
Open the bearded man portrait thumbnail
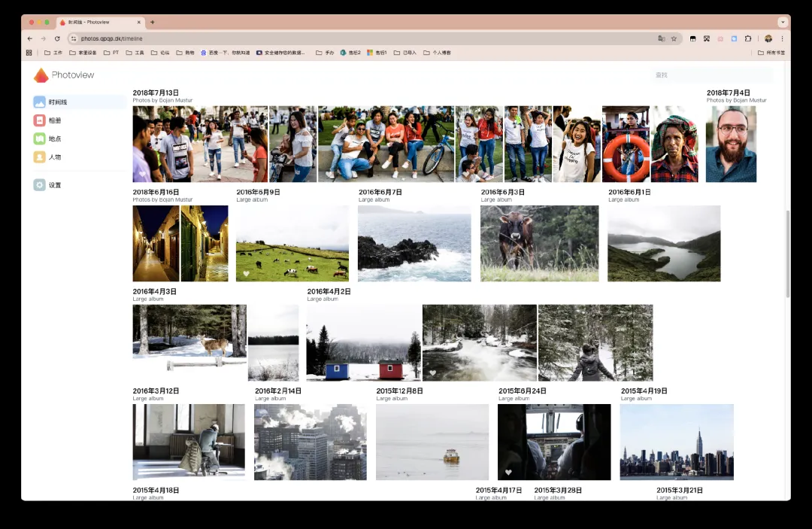tap(731, 144)
